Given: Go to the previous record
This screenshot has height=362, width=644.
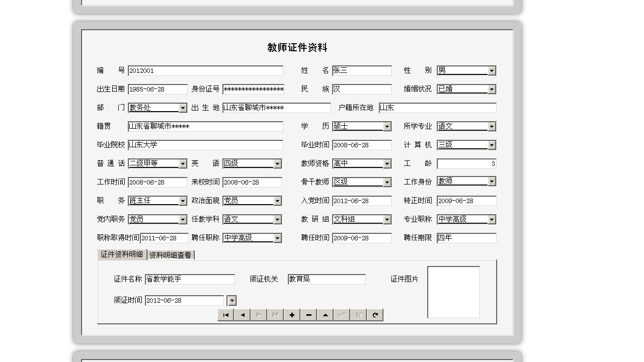Looking at the screenshot, I should pos(242,315).
